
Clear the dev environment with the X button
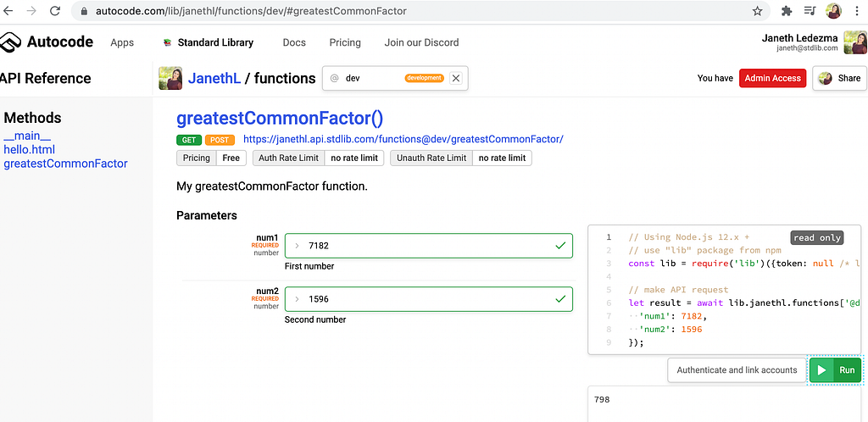[x=455, y=78]
